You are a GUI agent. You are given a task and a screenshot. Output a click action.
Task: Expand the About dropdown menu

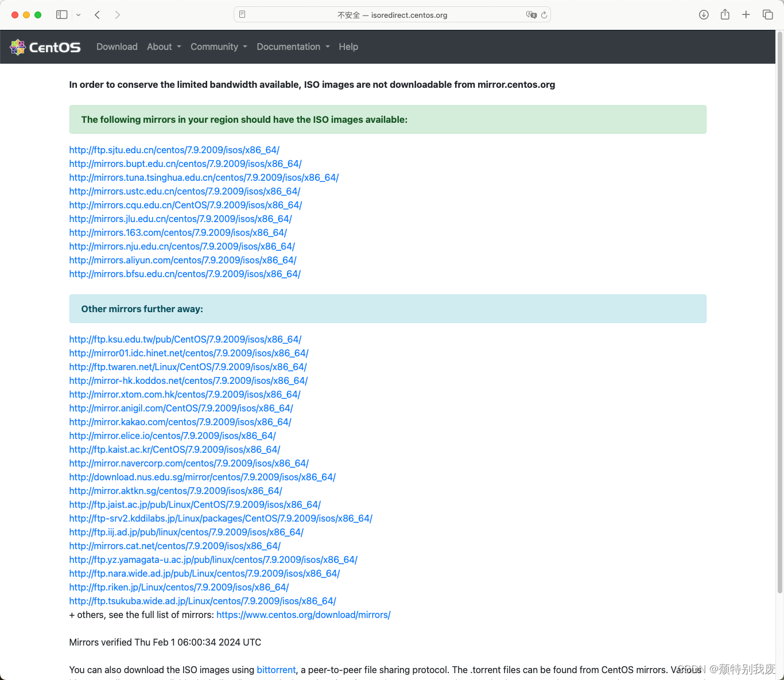[x=164, y=47]
